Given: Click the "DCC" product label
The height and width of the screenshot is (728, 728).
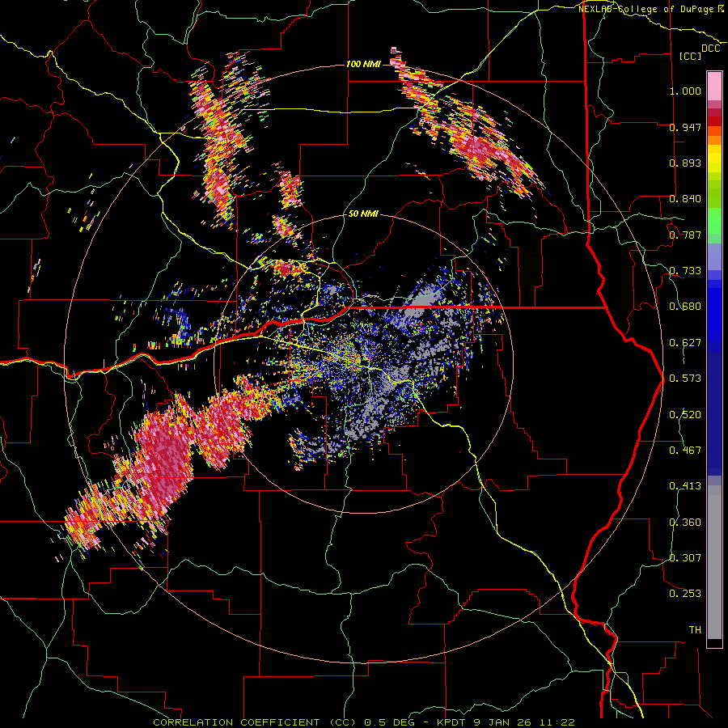Looking at the screenshot, I should [x=710, y=49].
